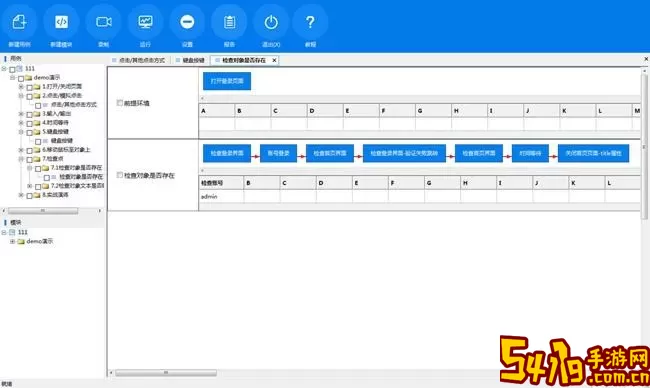Select 检查对象是否存在 case under 7.1
The height and width of the screenshot is (388, 650).
click(81, 177)
